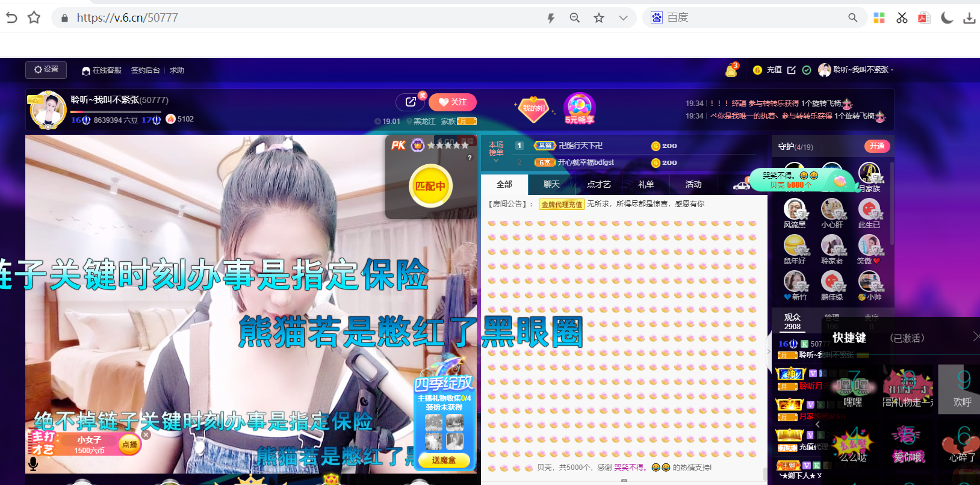
Task: Open the backpack icon with badge 3
Action: coord(731,70)
